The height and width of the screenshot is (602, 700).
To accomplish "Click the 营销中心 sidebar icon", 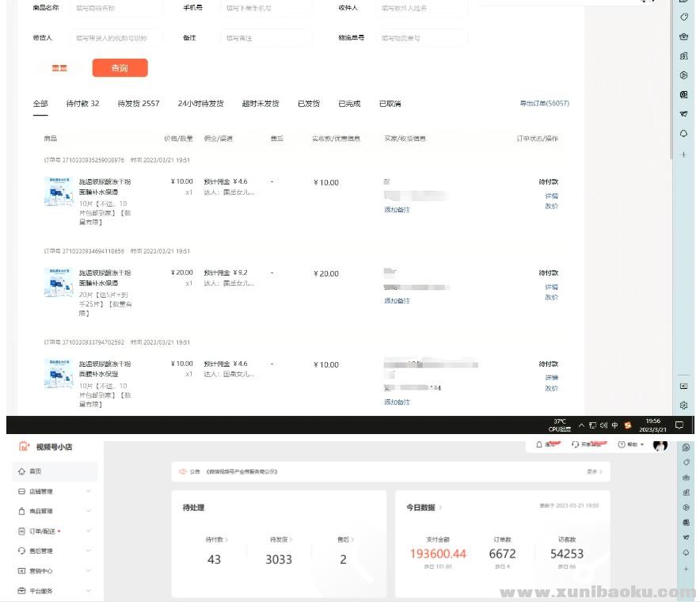I will point(21,570).
